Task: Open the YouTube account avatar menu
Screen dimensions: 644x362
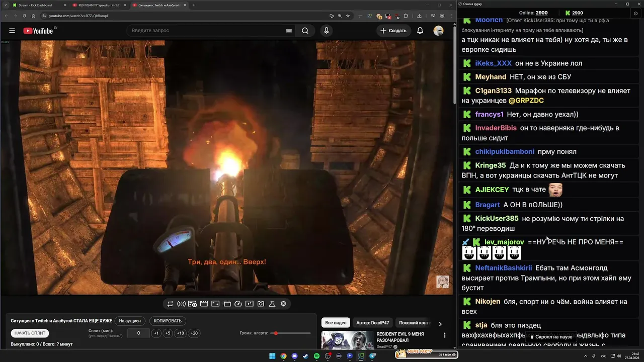Action: (439, 31)
